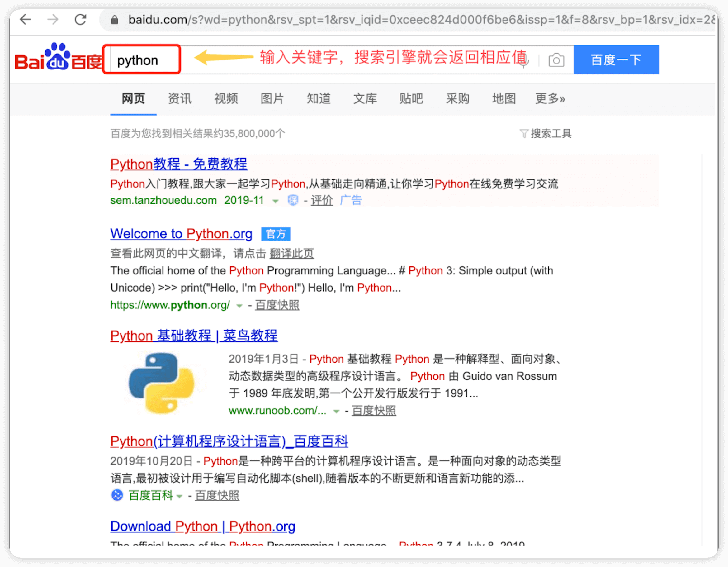Click the Baidu Baike blue badge icon
This screenshot has height=567, width=728.
click(117, 495)
